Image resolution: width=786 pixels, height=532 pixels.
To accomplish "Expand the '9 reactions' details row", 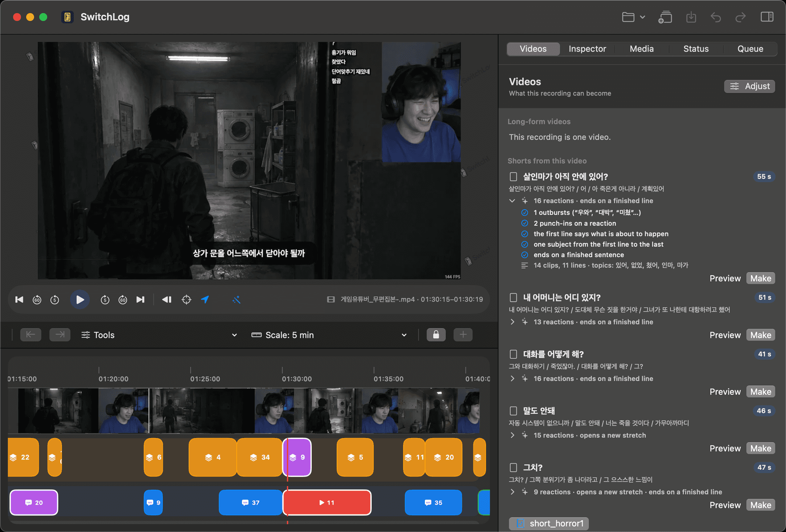I will pos(512,492).
